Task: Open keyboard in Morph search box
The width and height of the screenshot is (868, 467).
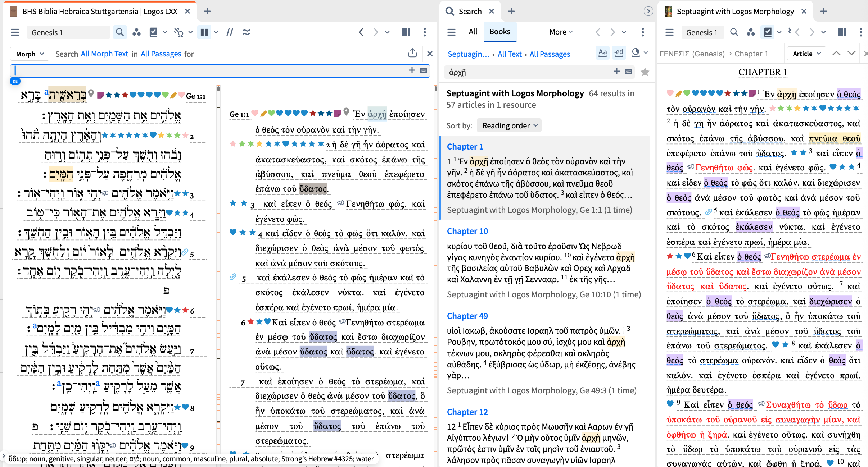Action: [x=424, y=70]
